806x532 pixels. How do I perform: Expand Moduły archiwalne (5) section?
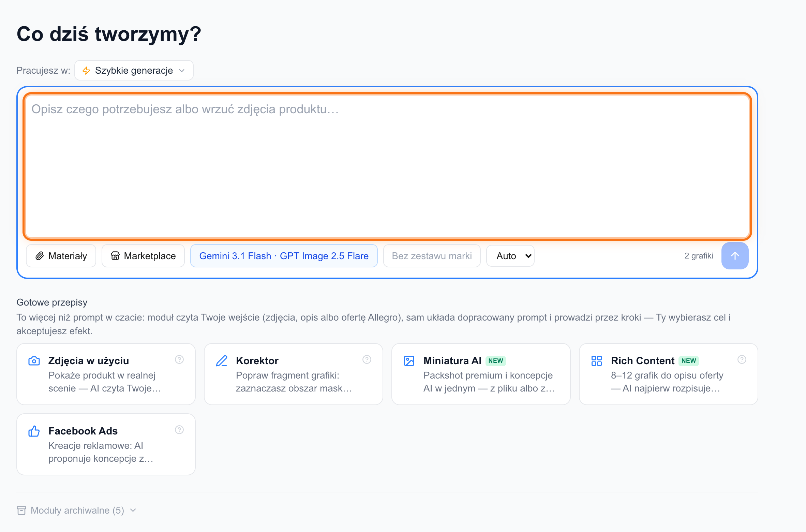click(x=77, y=511)
